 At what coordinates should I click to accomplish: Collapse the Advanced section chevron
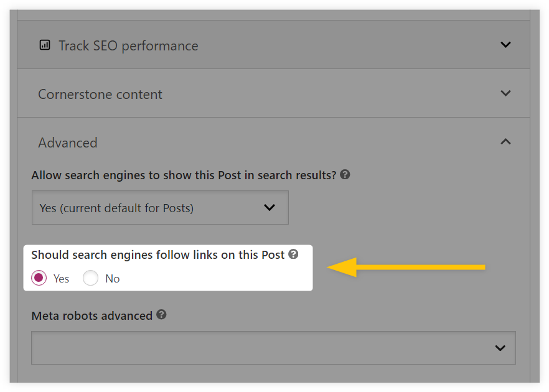point(505,142)
